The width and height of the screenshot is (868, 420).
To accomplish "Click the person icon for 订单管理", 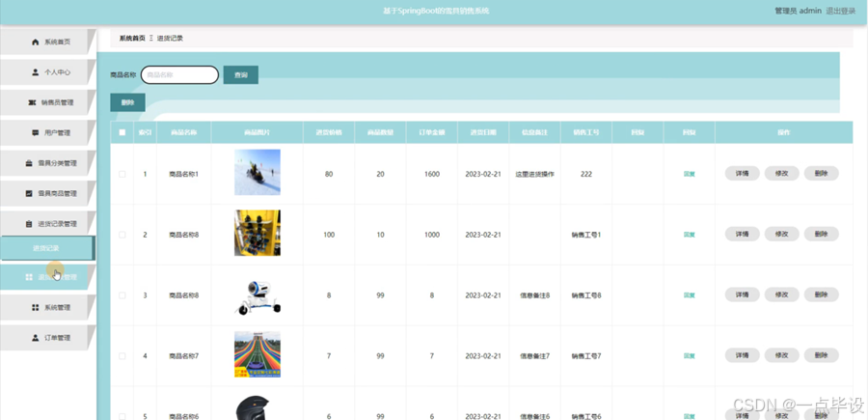I will tap(36, 337).
